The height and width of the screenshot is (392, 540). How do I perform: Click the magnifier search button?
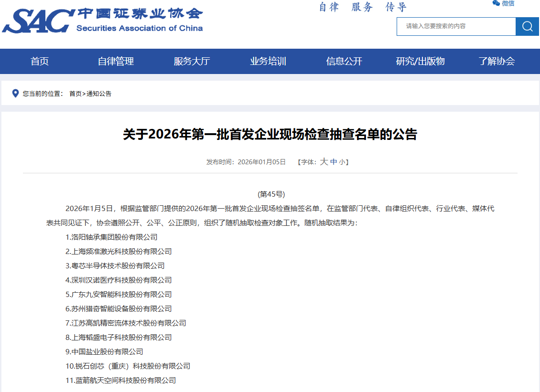click(x=527, y=26)
